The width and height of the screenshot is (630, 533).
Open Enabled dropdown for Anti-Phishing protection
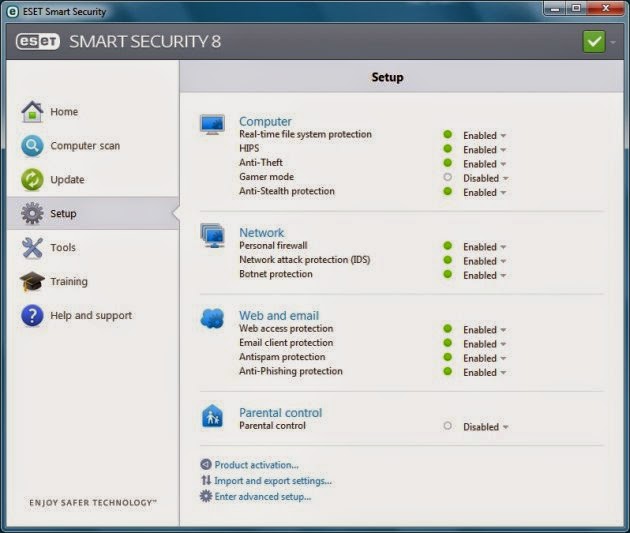484,373
